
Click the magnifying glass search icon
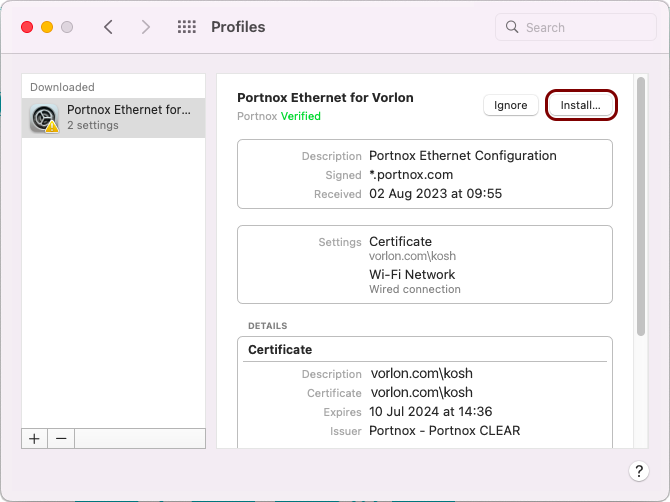512,27
